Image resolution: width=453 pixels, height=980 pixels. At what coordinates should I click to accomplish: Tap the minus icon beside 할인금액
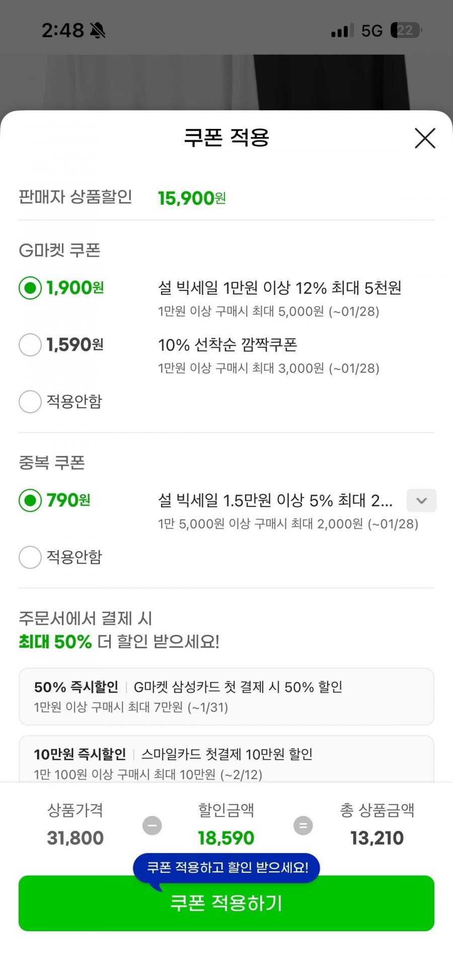[152, 825]
